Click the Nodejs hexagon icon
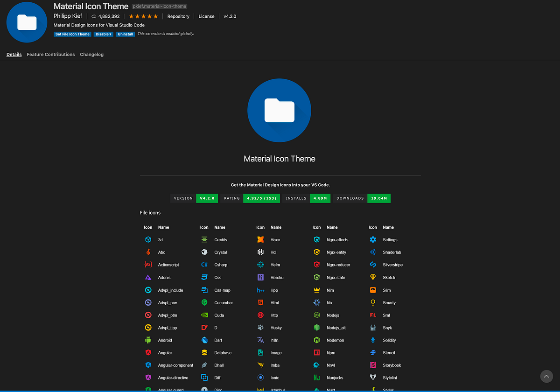560x392 pixels. (x=316, y=315)
